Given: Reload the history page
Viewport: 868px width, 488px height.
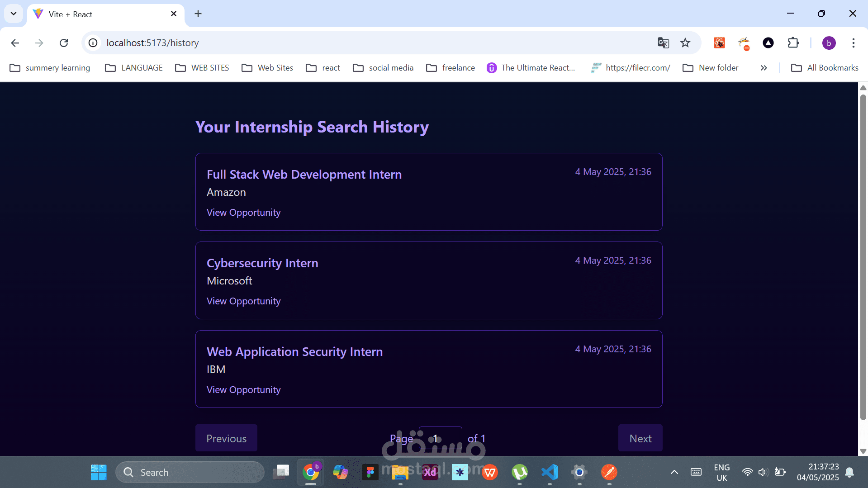Looking at the screenshot, I should [64, 43].
